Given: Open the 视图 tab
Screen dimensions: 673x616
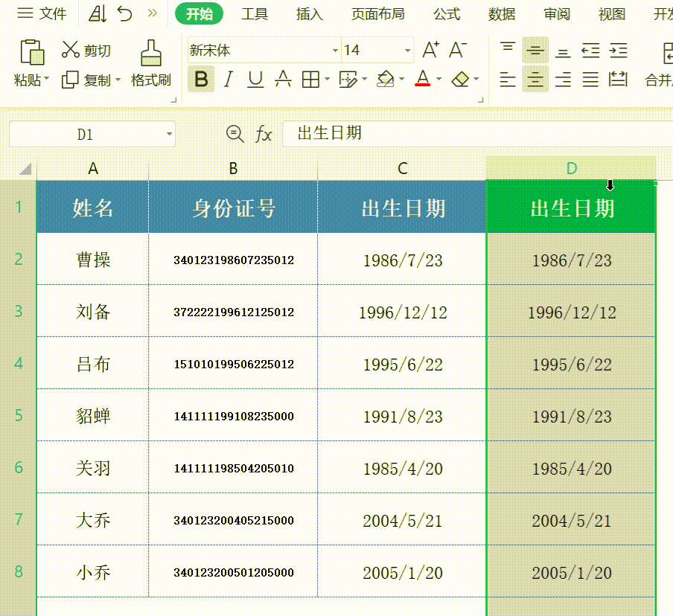Looking at the screenshot, I should click(612, 13).
